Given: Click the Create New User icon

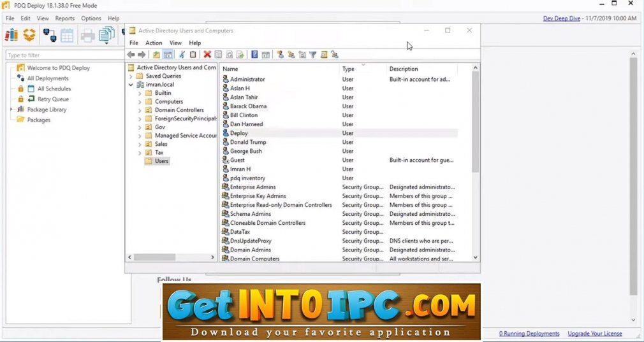Looking at the screenshot, I should (281, 55).
